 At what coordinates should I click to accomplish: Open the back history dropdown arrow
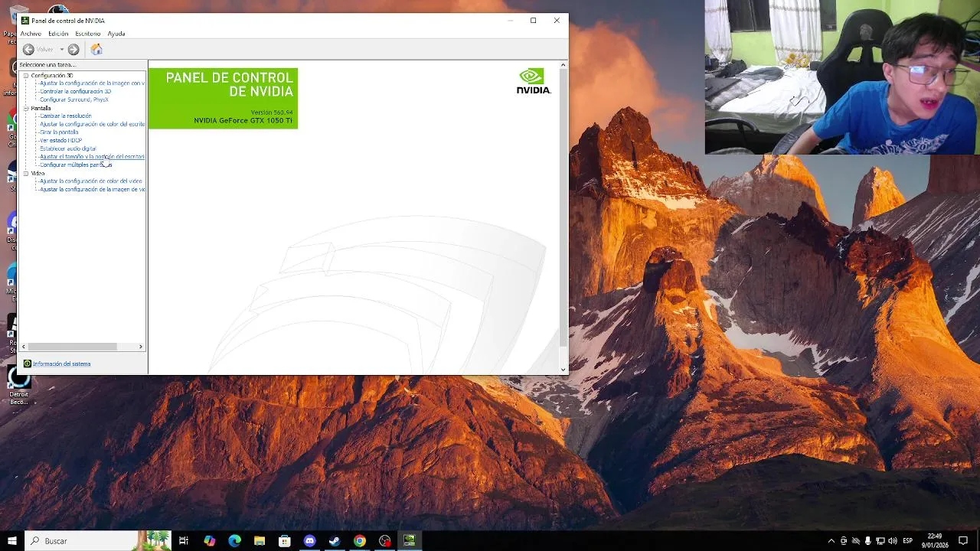62,49
